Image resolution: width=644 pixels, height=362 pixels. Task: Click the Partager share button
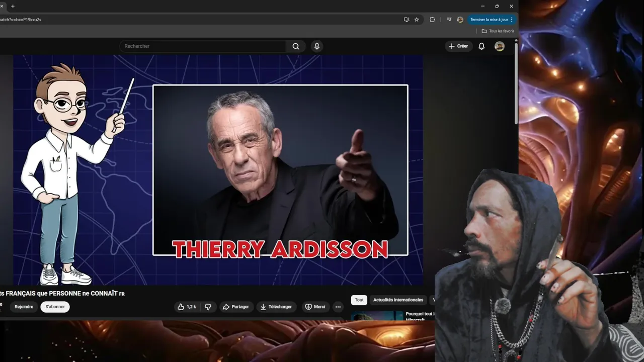(x=236, y=307)
